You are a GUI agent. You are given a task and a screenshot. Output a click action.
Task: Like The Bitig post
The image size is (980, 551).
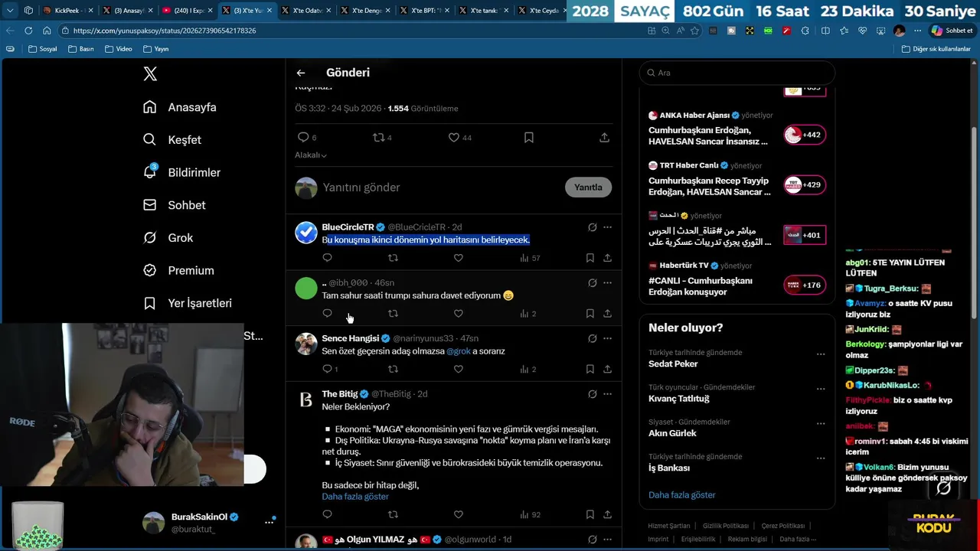(x=459, y=514)
